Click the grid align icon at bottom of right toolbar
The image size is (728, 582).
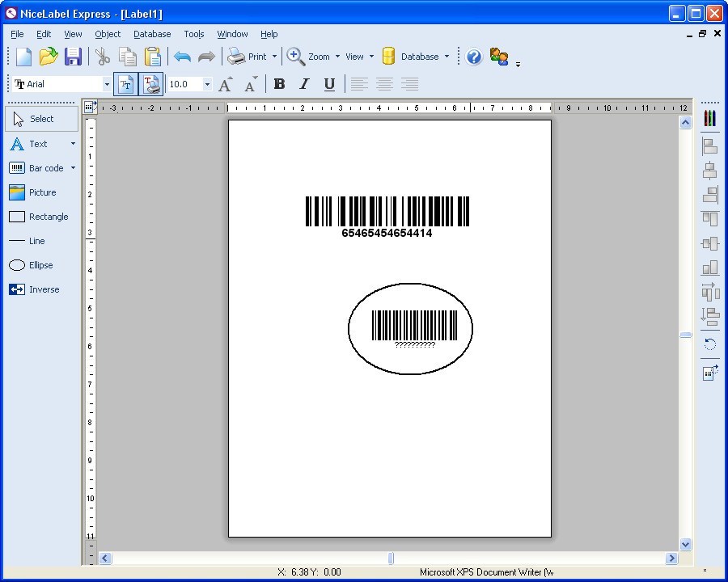[710, 372]
